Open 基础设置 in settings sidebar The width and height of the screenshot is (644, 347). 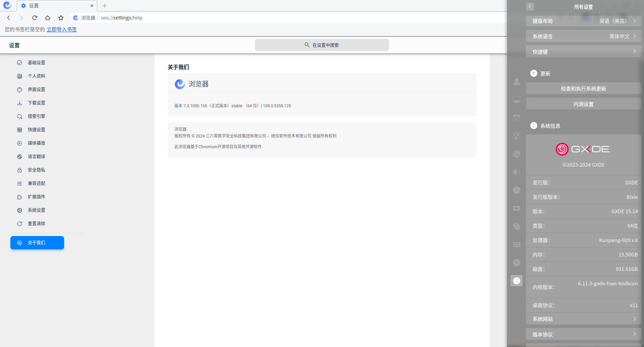[37, 63]
